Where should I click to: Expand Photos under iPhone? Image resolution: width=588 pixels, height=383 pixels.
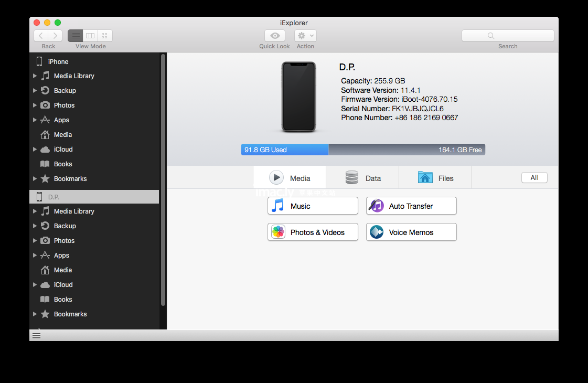point(35,105)
